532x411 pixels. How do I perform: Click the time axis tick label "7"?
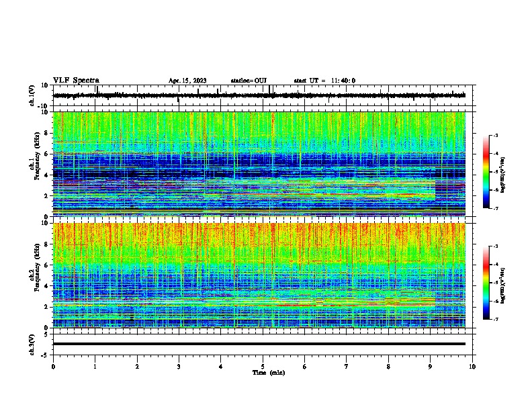(x=347, y=367)
